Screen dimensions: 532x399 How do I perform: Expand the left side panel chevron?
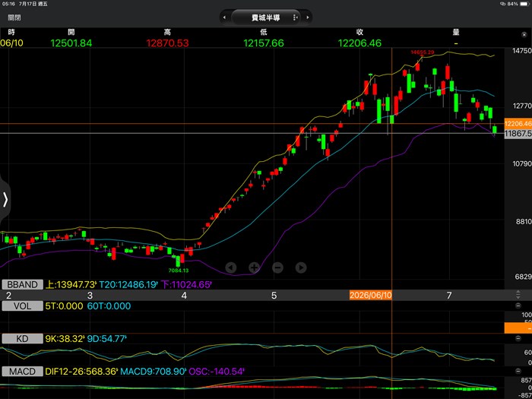pos(5,199)
